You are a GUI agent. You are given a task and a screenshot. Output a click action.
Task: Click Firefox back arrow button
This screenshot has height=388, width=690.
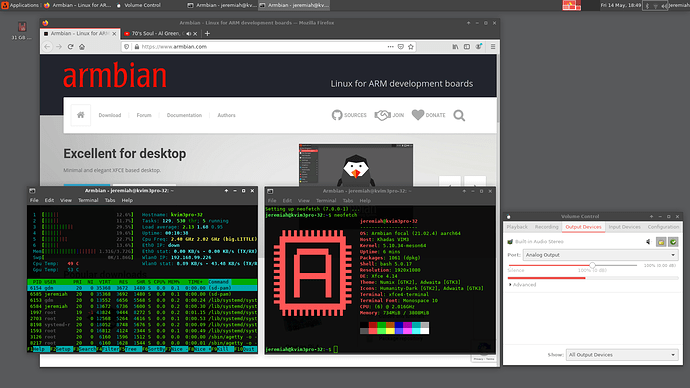48,47
